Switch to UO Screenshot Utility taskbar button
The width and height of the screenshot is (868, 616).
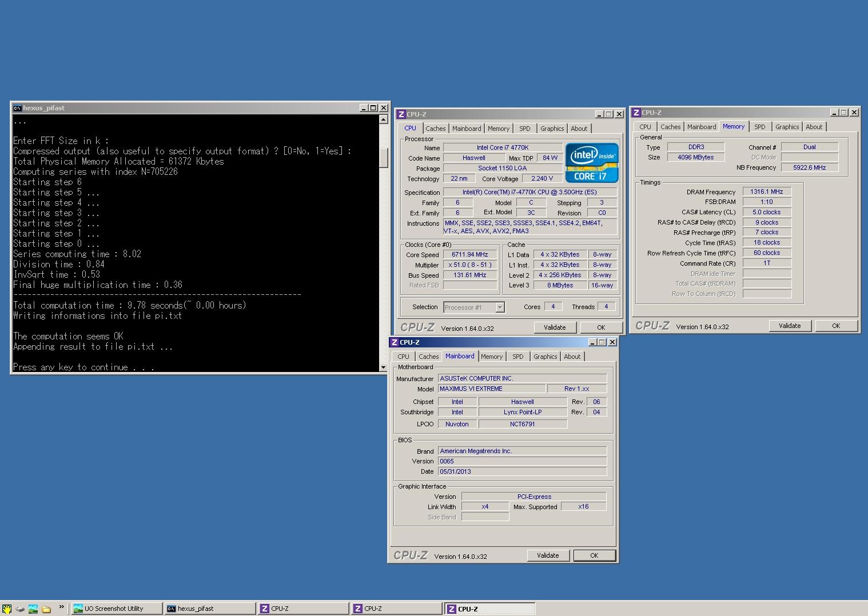point(117,609)
